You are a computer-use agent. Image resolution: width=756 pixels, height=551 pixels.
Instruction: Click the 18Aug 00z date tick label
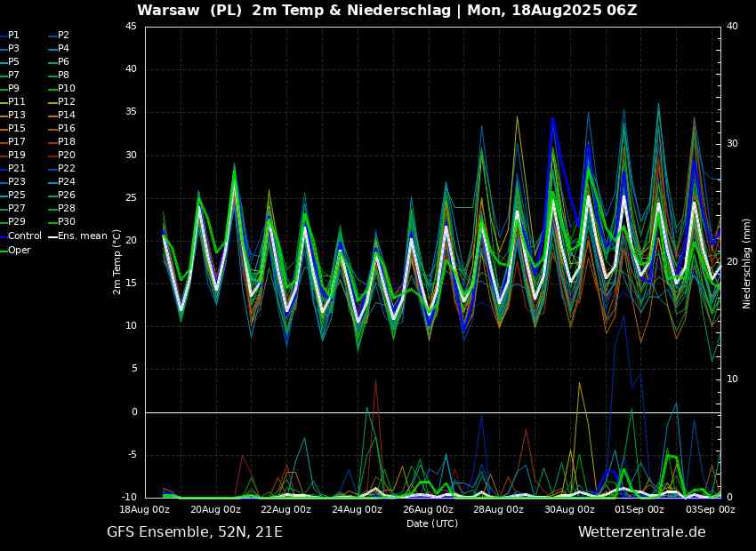(146, 509)
